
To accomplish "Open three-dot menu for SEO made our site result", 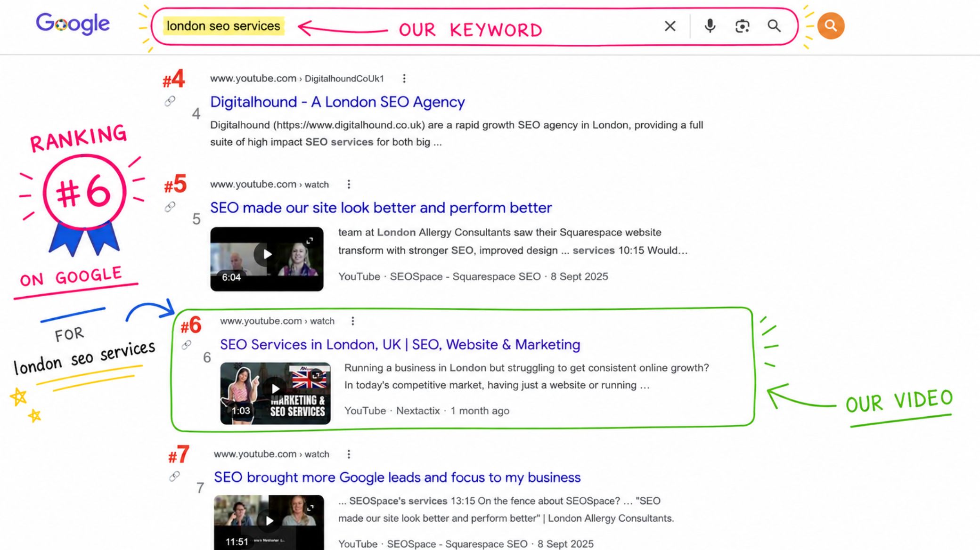I will (349, 184).
